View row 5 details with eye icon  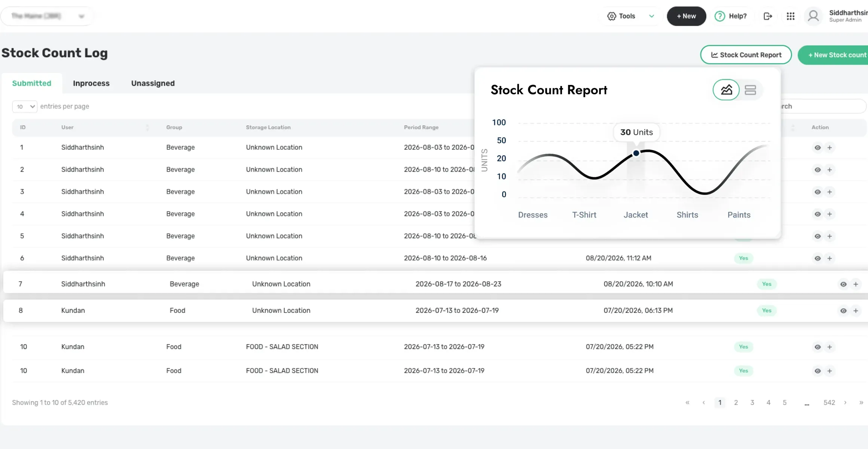coord(817,236)
